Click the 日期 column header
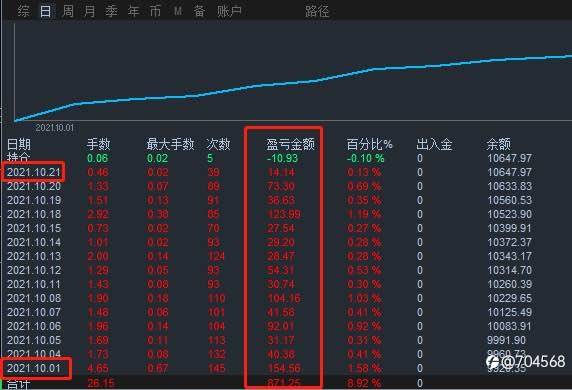The width and height of the screenshot is (572, 390). (x=19, y=144)
